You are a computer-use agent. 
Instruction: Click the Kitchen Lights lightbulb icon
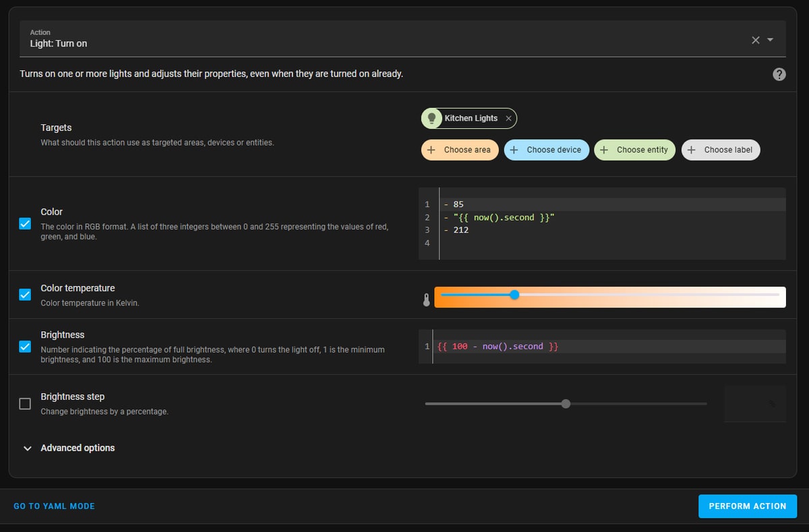point(431,119)
